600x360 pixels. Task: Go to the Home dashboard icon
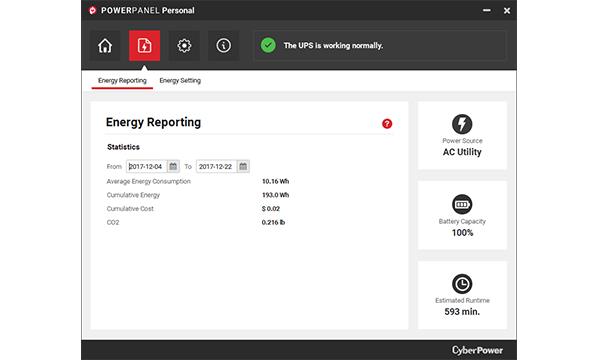point(105,46)
